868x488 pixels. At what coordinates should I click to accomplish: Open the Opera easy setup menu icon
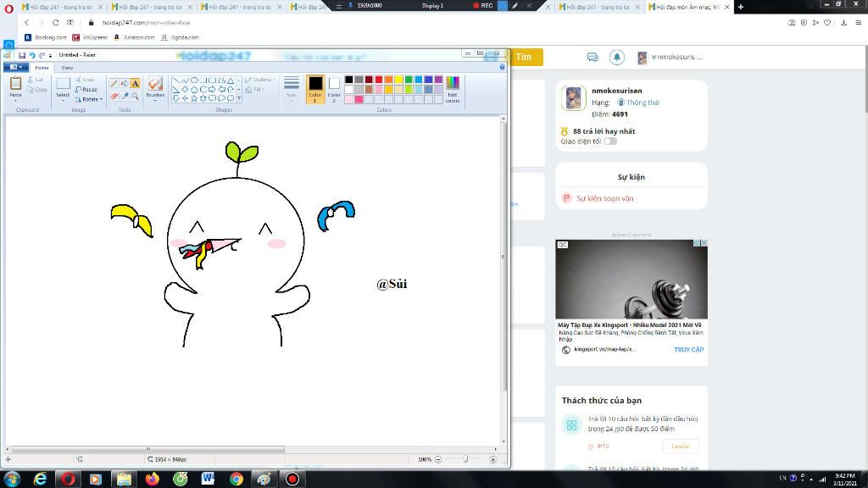[x=858, y=23]
